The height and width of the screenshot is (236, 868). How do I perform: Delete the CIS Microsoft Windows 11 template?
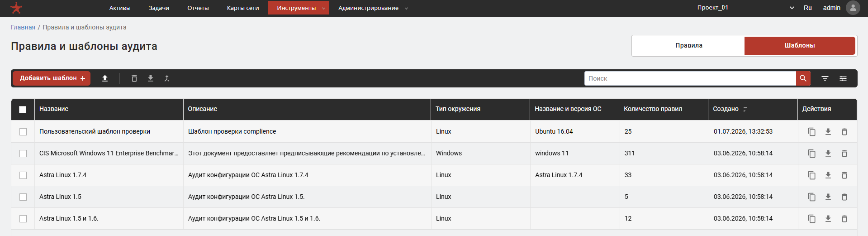(x=844, y=154)
